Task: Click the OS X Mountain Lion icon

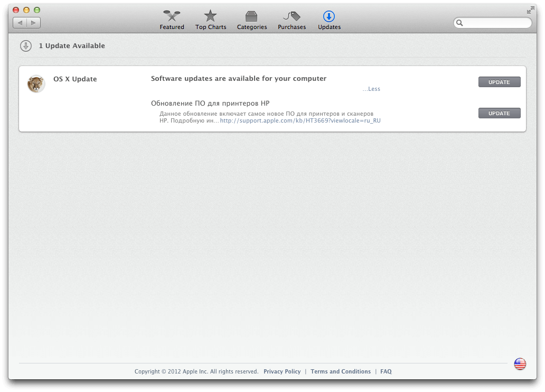Action: tap(36, 84)
